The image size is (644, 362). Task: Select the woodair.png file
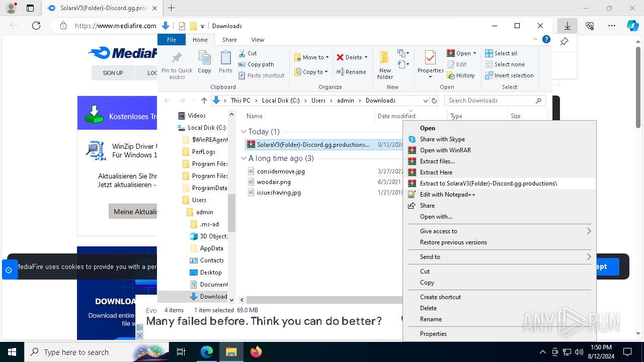tap(274, 182)
